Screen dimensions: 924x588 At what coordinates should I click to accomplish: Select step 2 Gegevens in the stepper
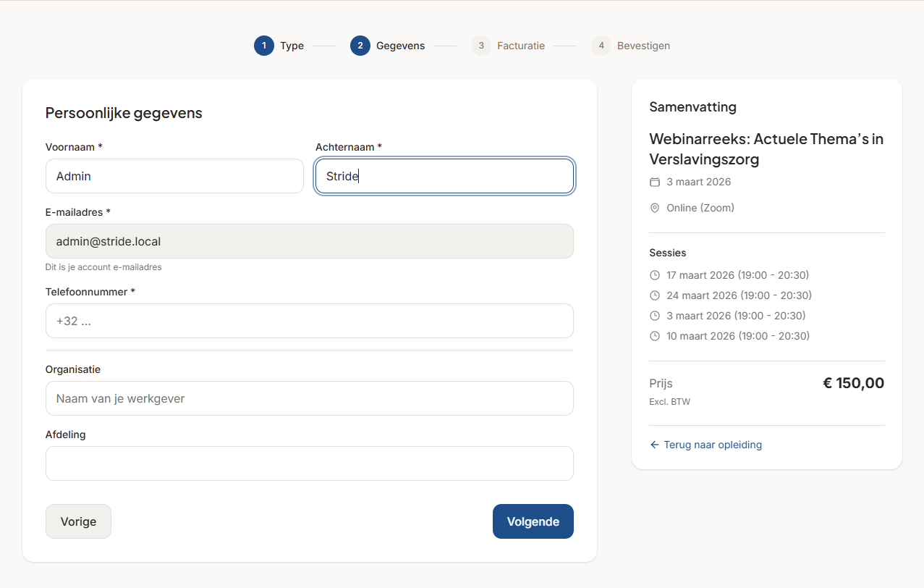coord(360,46)
